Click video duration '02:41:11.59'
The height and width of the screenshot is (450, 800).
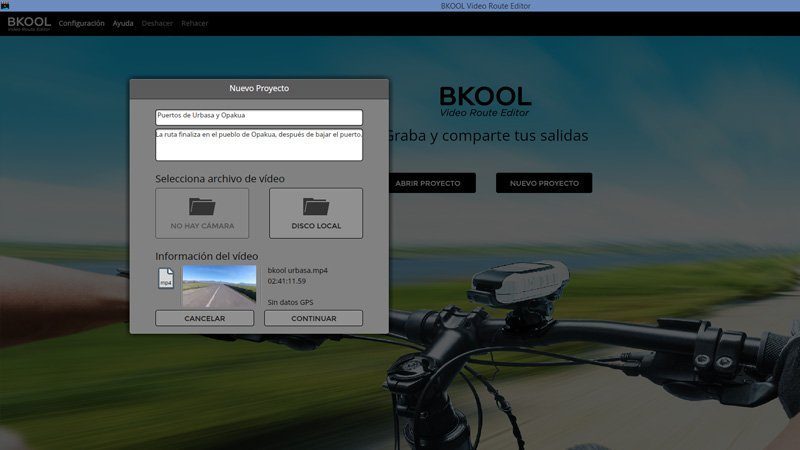[287, 281]
